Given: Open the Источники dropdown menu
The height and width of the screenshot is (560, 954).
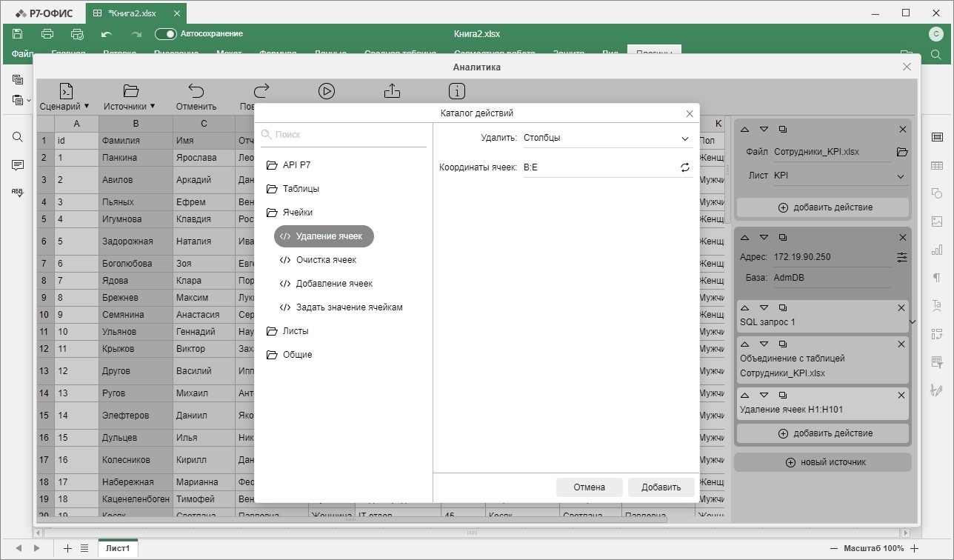Looking at the screenshot, I should pos(130,97).
